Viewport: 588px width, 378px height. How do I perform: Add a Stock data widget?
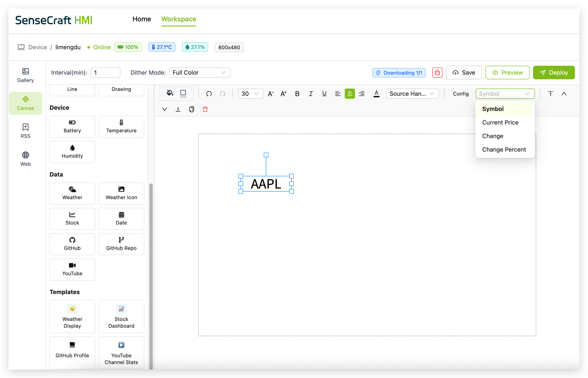tap(72, 219)
